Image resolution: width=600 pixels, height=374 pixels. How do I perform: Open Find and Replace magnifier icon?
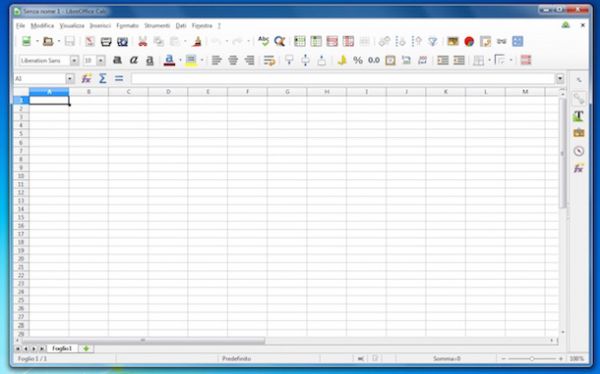(x=280, y=41)
